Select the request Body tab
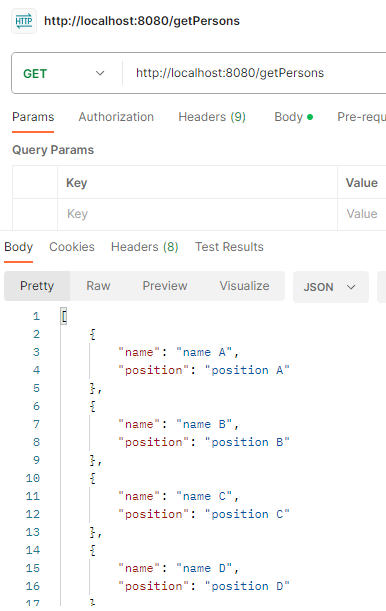This screenshot has height=611, width=386. click(x=294, y=117)
